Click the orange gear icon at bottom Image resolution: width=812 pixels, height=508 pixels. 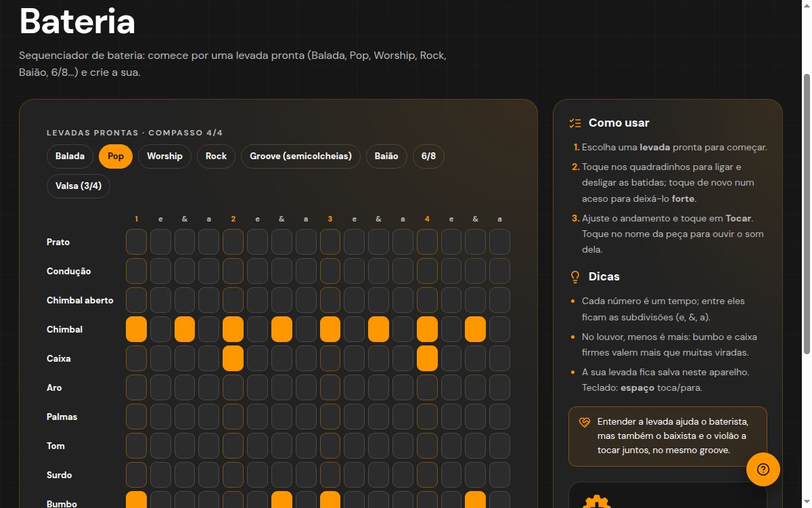tap(597, 501)
